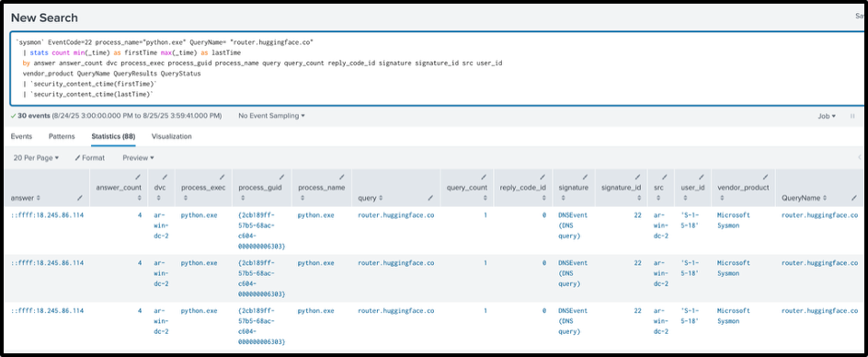Image resolution: width=868 pixels, height=357 pixels.
Task: Open the Preview dropdown
Action: [x=138, y=158]
